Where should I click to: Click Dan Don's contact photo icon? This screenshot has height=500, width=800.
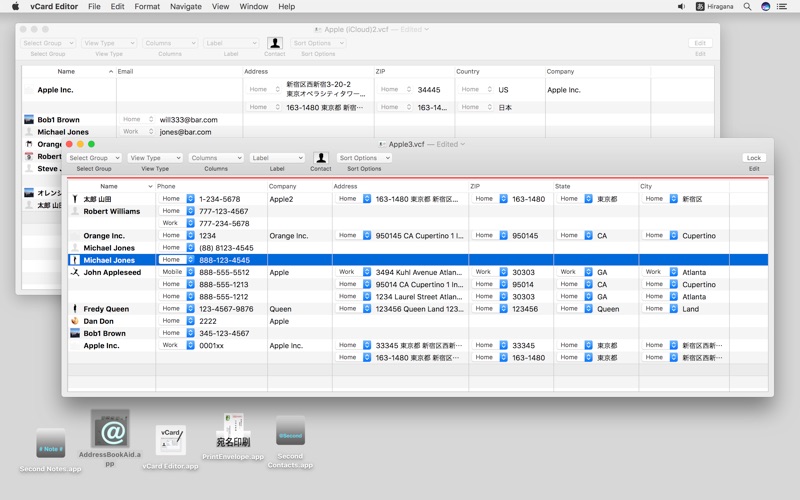point(75,321)
